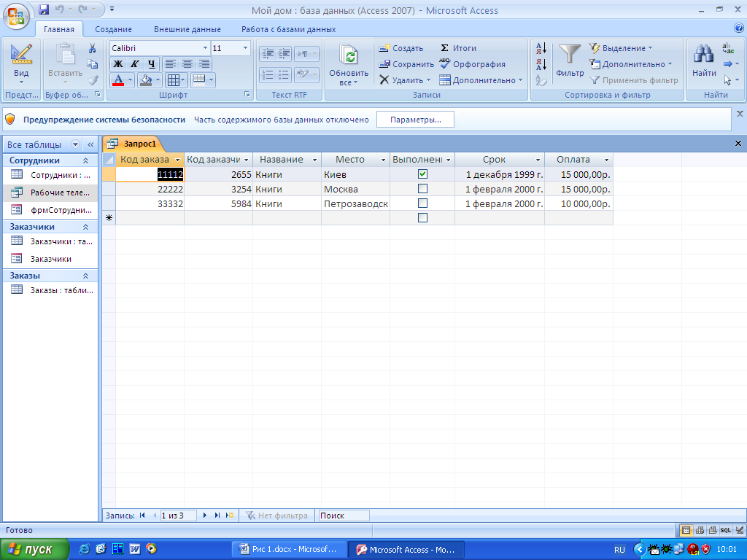Go to next record navigation arrow
Screen dimensions: 747x560
point(205,516)
